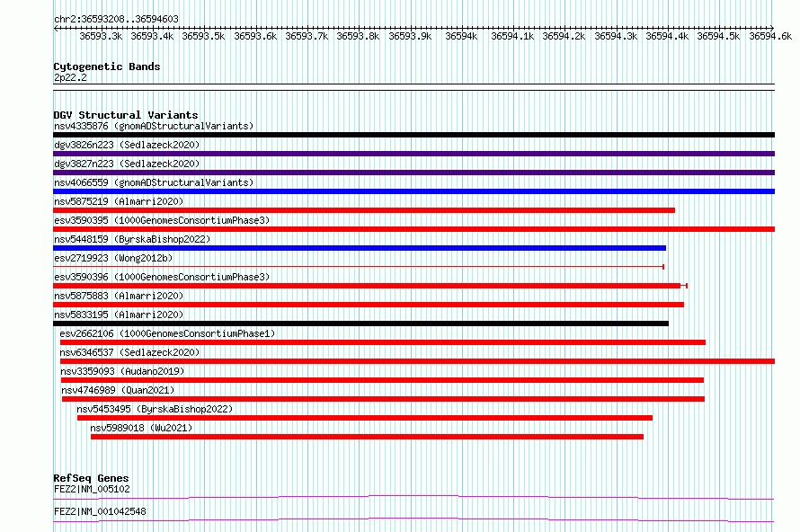Open the esv2719923 (Wong2012b) label
This screenshot has height=532, width=800.
click(113, 258)
